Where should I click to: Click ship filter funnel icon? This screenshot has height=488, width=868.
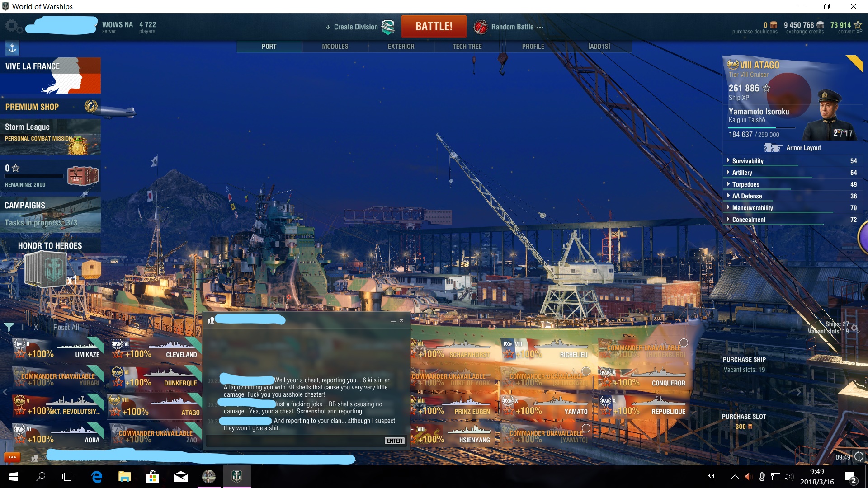tap(9, 327)
